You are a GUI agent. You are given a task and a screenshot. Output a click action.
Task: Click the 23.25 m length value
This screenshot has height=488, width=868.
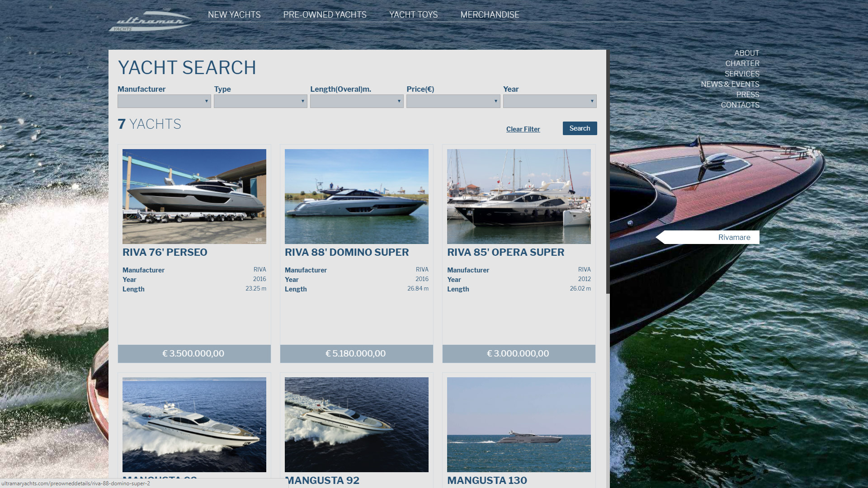[256, 288]
